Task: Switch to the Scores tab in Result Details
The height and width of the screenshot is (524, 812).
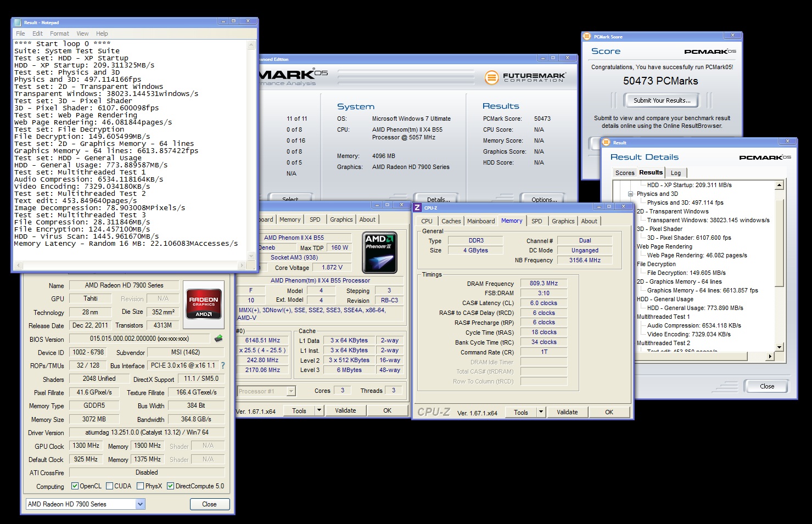Action: point(625,173)
